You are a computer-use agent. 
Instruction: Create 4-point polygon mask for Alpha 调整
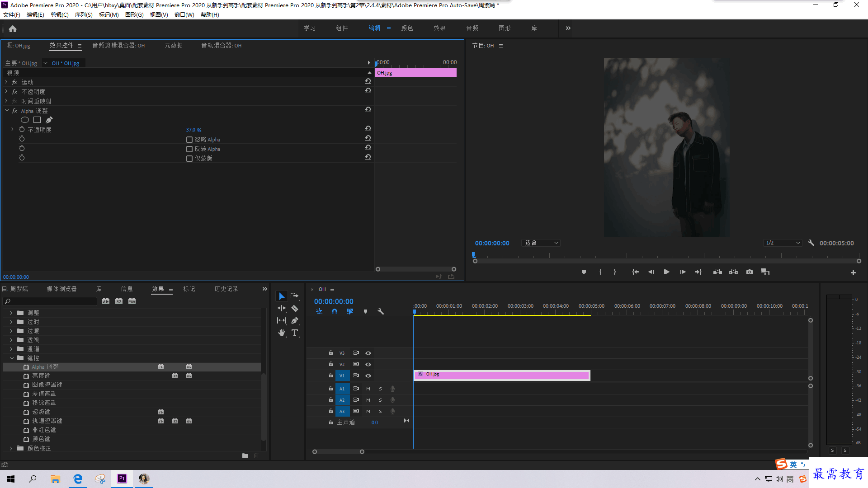[x=37, y=120]
